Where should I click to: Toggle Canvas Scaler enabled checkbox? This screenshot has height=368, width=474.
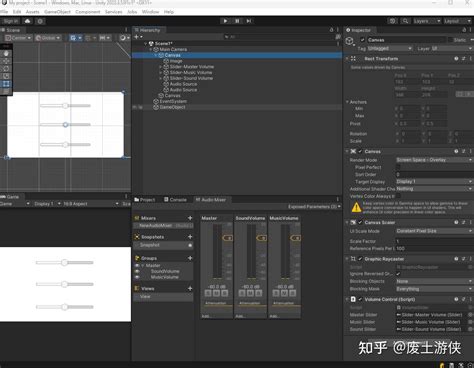[x=360, y=222]
